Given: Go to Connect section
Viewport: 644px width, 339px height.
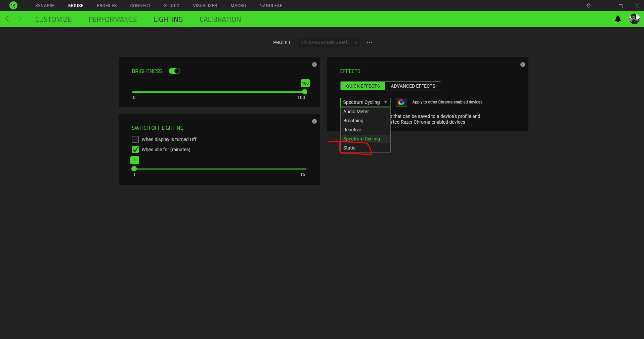Looking at the screenshot, I should coord(140,6).
